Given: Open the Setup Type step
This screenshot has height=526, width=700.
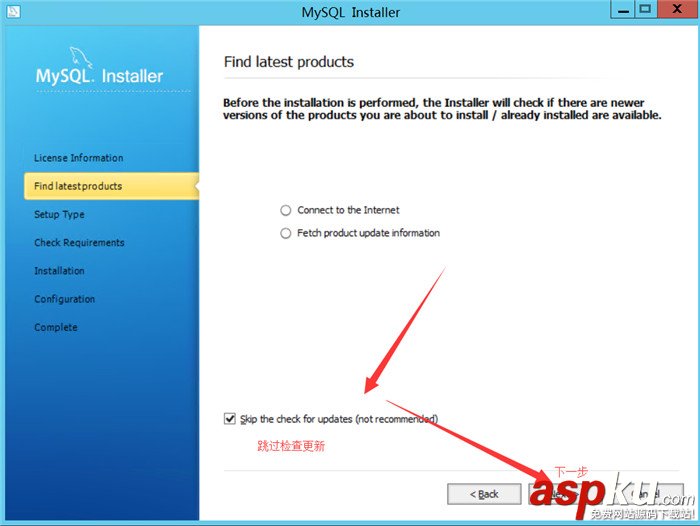Looking at the screenshot, I should coord(59,215).
